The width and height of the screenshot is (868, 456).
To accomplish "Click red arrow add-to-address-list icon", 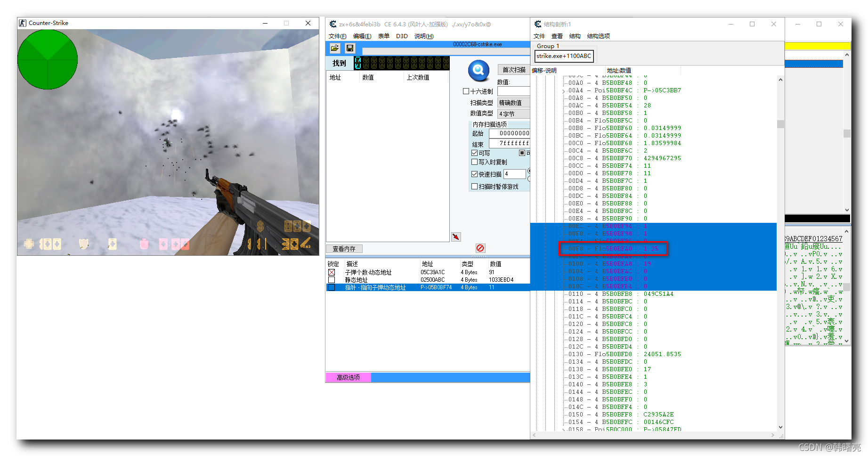I will [x=456, y=237].
